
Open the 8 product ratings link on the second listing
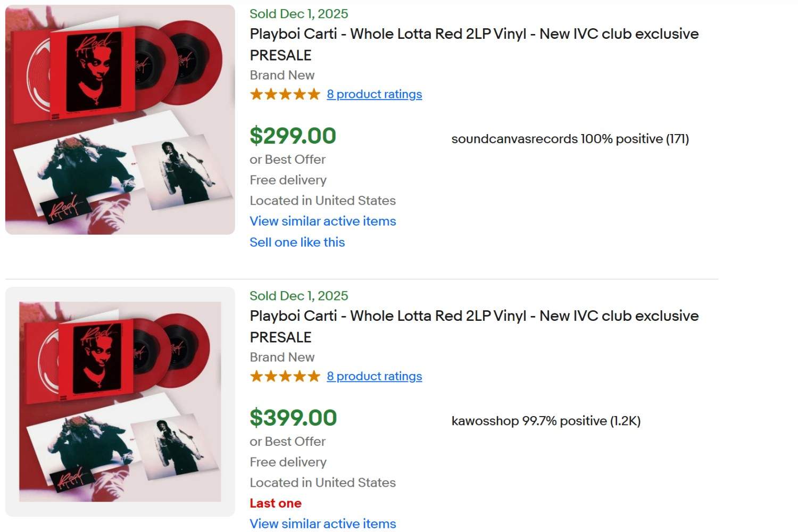pos(374,376)
